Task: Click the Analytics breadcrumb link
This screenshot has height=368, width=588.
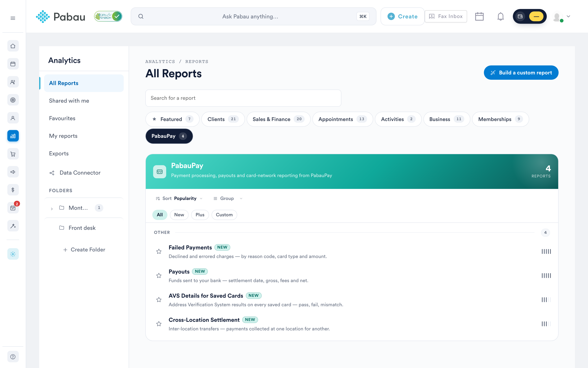Action: tap(160, 62)
